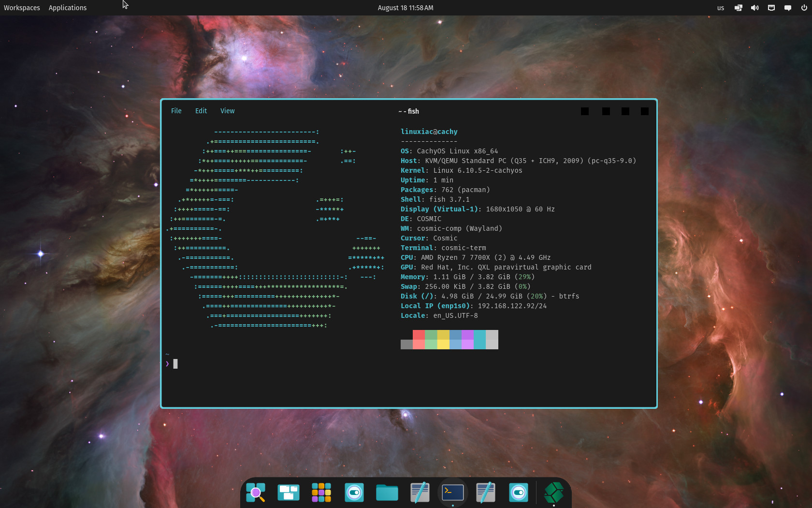Expand the 'us' keyboard layout selector
The width and height of the screenshot is (812, 508).
721,8
